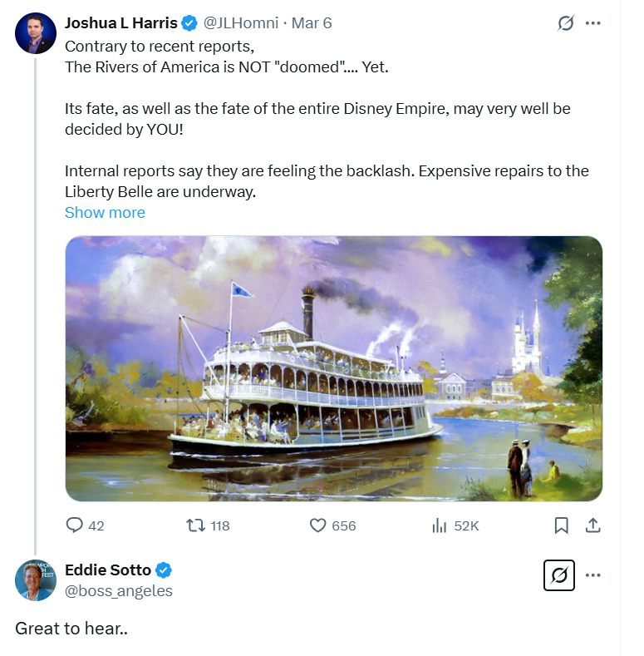Enlarge the riverboat painting image
Image resolution: width=644 pixels, height=656 pixels.
coord(333,368)
